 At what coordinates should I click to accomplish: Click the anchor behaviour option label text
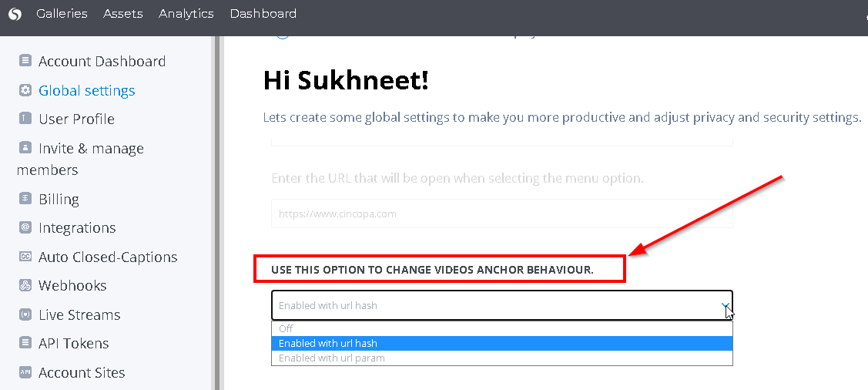(432, 271)
